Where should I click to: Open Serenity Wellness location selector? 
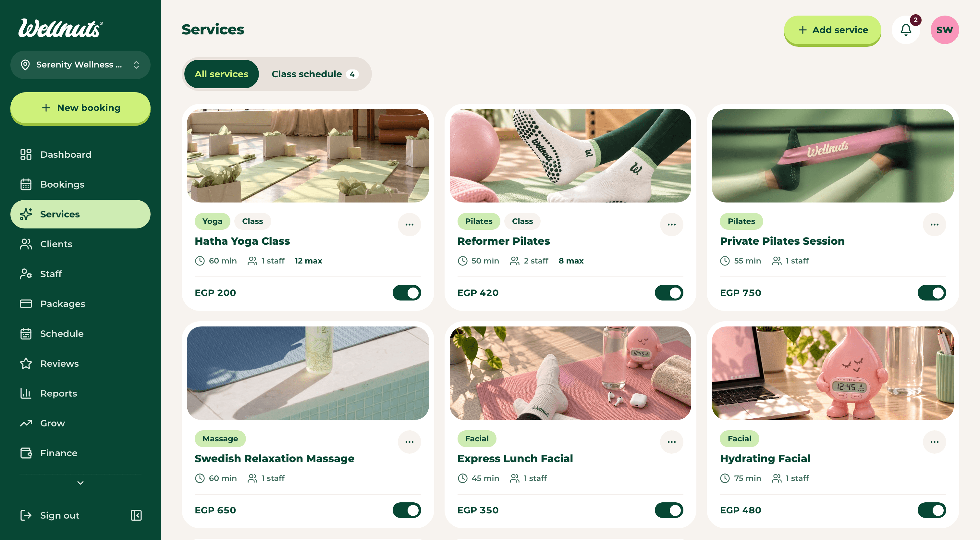80,65
